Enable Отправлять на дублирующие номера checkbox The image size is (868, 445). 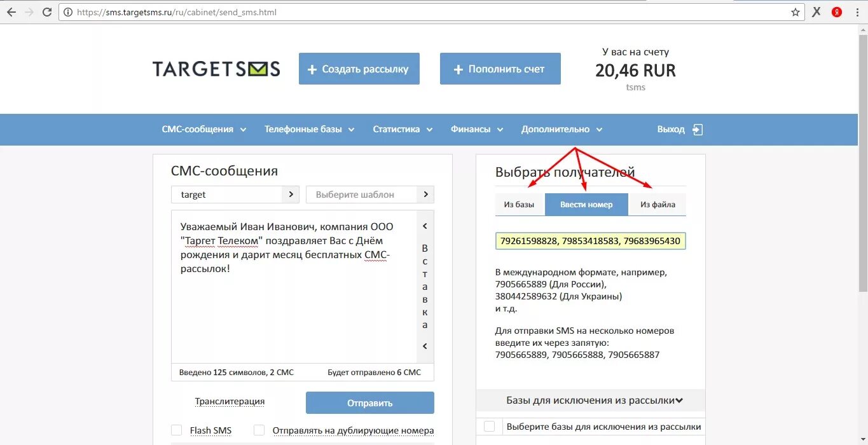[x=259, y=430]
